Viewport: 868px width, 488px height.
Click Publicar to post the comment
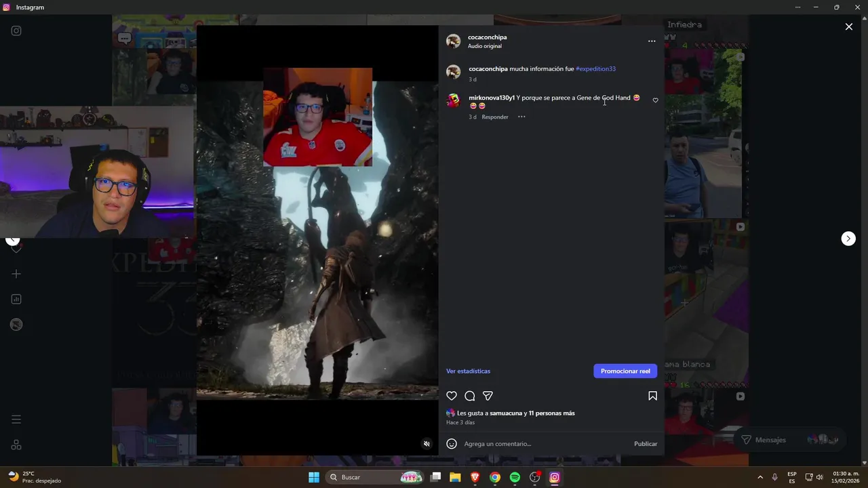pos(646,444)
